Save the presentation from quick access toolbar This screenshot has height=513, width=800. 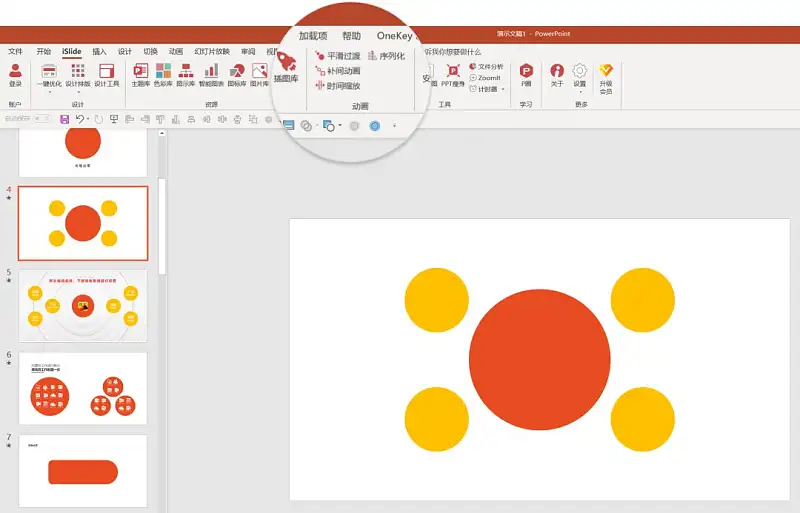pos(64,119)
